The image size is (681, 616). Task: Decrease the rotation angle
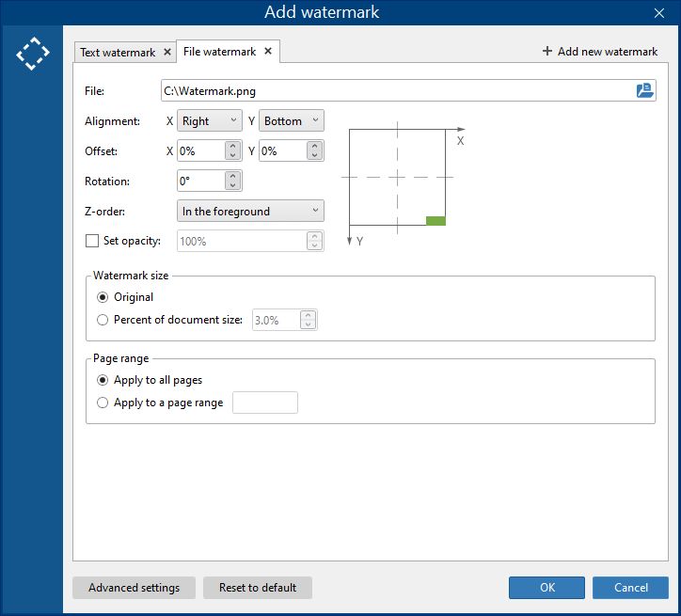click(232, 185)
